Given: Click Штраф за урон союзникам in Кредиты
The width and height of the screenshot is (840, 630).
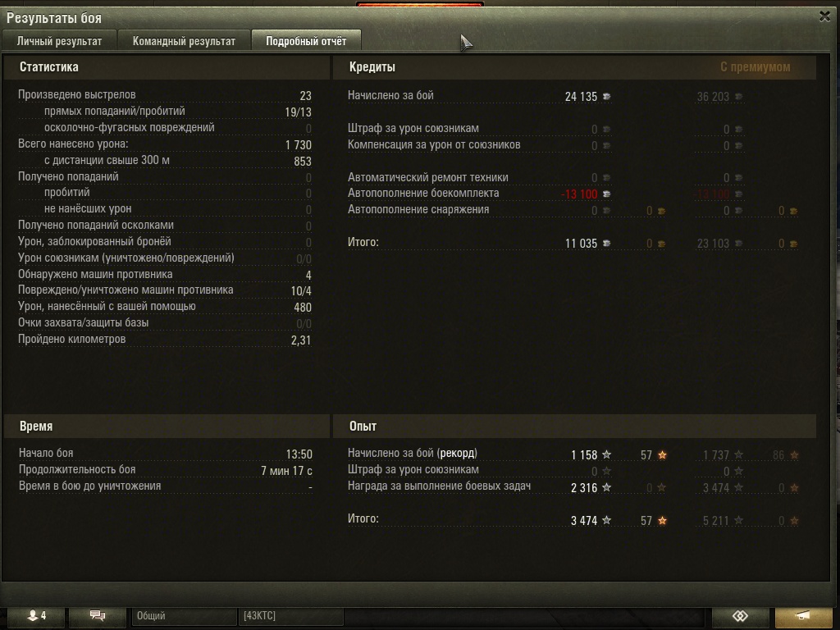Looking at the screenshot, I should 413,129.
